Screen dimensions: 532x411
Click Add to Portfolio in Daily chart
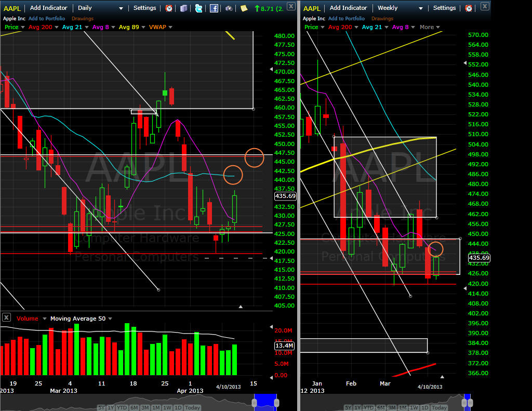[47, 19]
